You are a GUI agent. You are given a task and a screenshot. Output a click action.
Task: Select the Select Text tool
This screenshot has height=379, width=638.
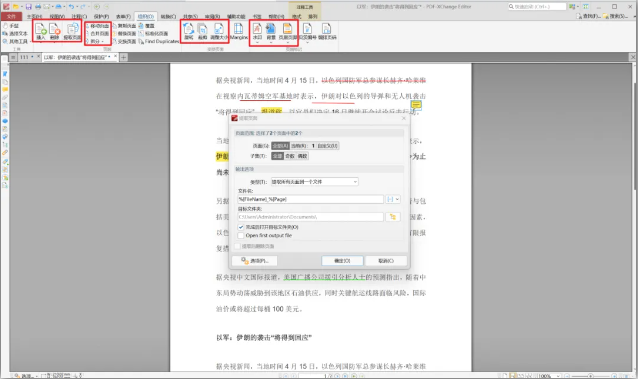tap(15, 33)
